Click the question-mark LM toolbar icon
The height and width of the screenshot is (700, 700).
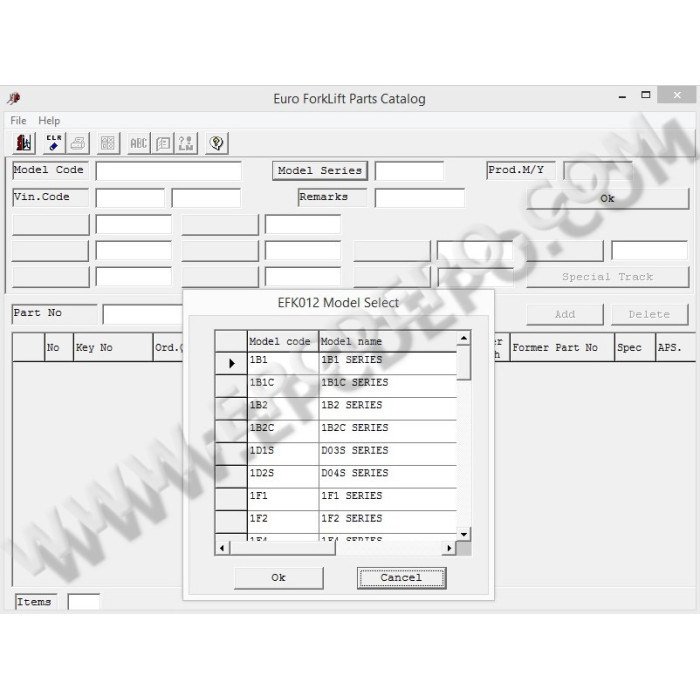tap(186, 143)
